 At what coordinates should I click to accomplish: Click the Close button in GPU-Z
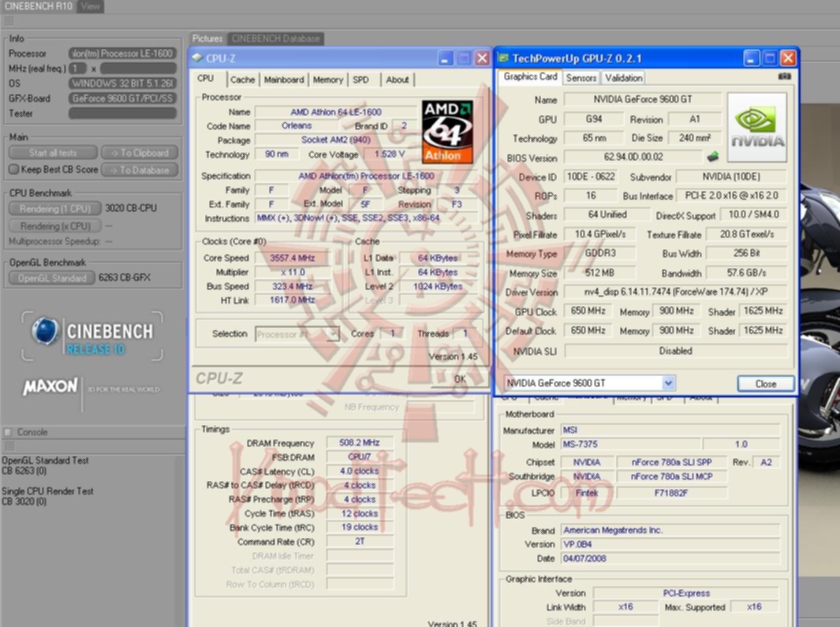pos(765,384)
